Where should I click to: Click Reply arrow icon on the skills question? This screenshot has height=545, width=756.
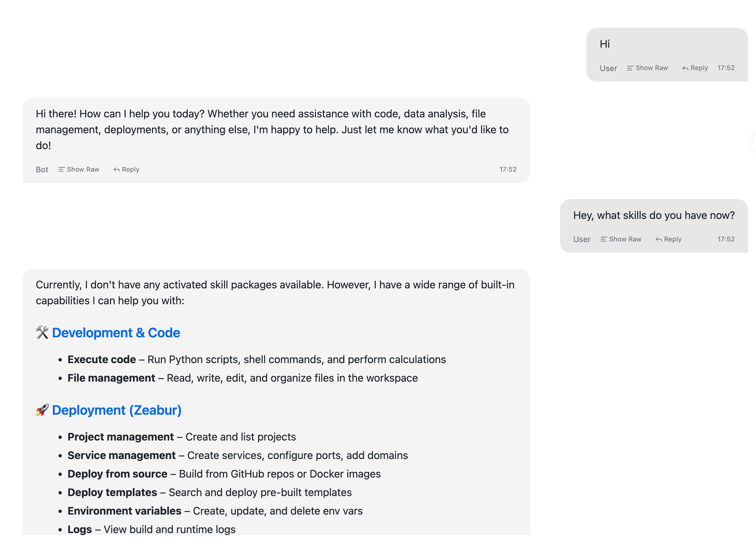(x=659, y=239)
